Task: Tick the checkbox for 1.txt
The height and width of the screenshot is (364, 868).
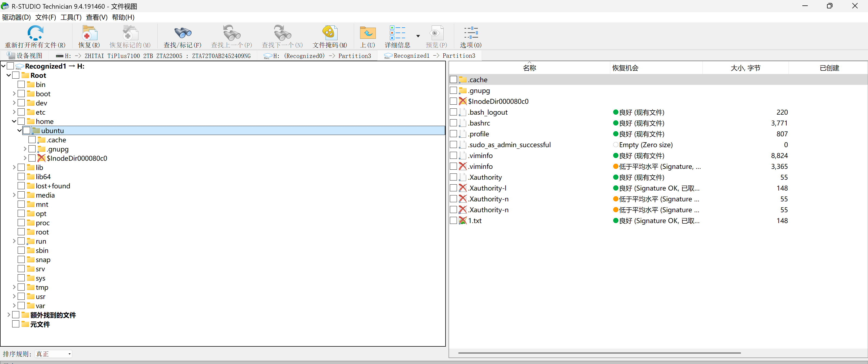Action: (454, 221)
